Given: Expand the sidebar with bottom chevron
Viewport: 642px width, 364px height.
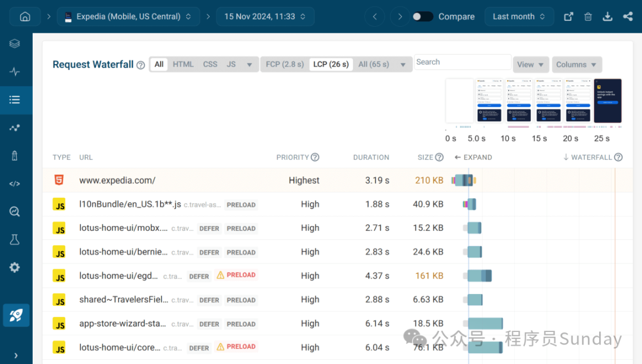Looking at the screenshot, I should click(x=16, y=356).
